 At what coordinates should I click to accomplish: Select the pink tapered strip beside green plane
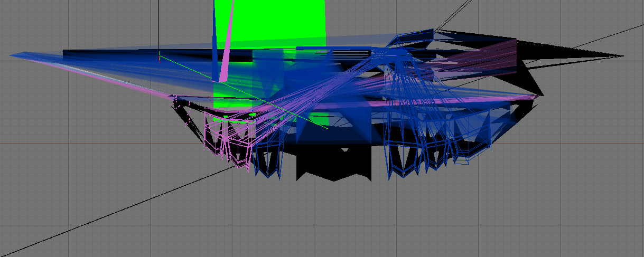click(227, 47)
